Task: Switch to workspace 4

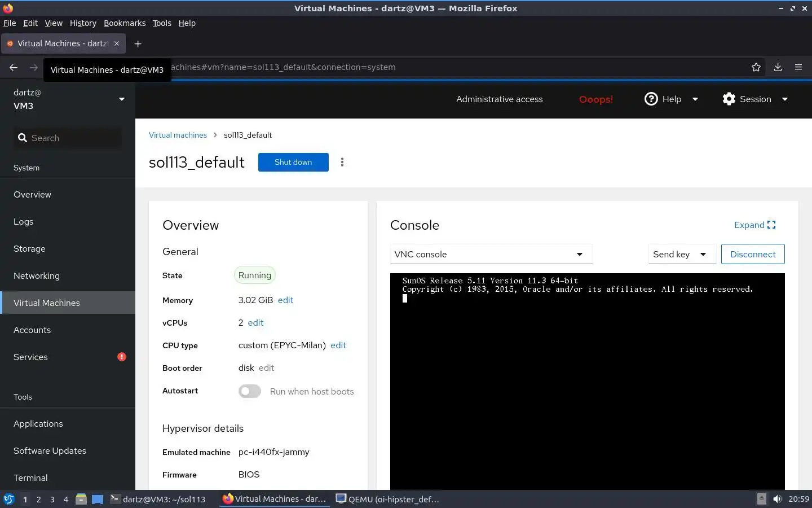Action: (x=66, y=499)
